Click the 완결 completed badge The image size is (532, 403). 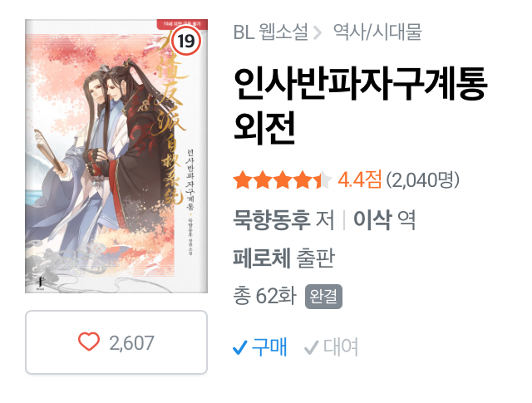323,297
